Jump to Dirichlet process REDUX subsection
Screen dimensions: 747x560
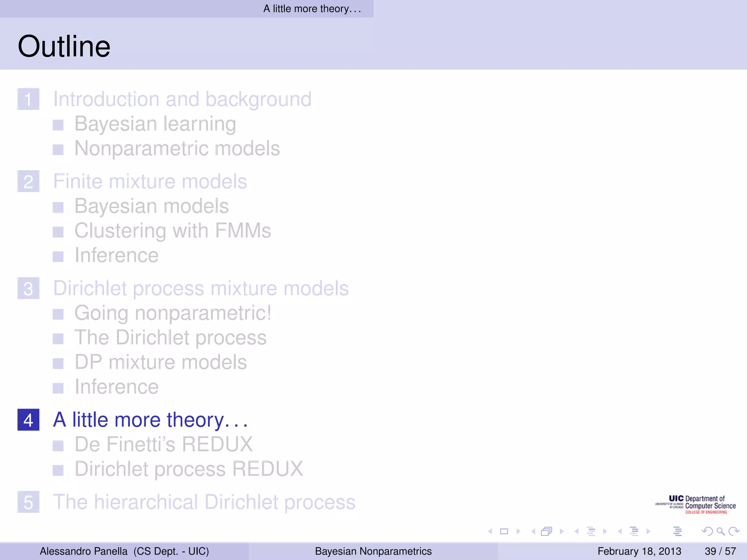tap(189, 469)
